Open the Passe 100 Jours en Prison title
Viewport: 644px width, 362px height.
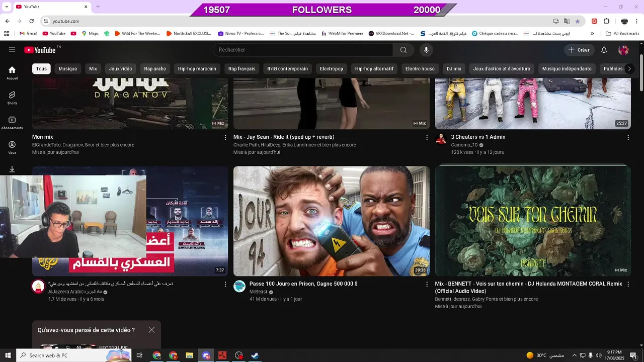pos(303,284)
